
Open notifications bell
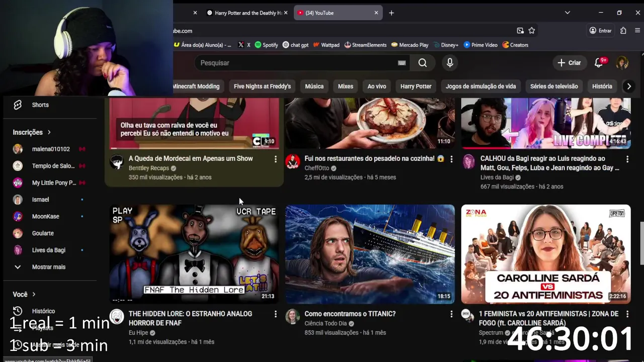tap(599, 63)
